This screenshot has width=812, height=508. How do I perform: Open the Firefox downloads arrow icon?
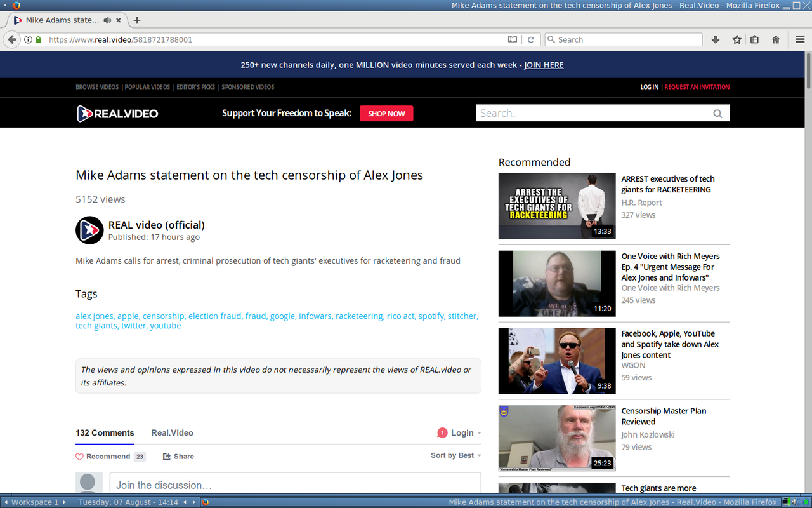click(x=716, y=39)
